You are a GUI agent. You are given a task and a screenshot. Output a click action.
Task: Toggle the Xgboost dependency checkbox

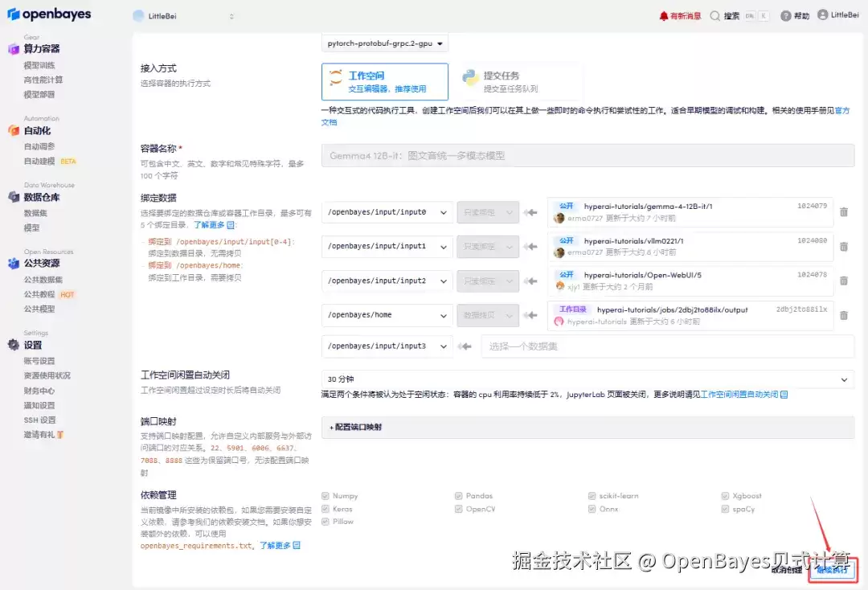coord(725,496)
